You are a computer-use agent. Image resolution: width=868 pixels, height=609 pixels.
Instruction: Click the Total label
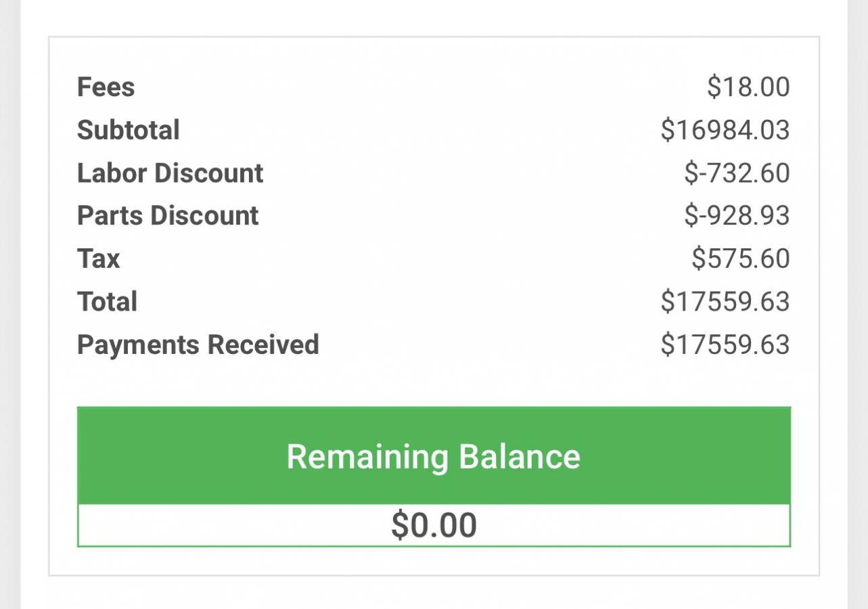107,302
